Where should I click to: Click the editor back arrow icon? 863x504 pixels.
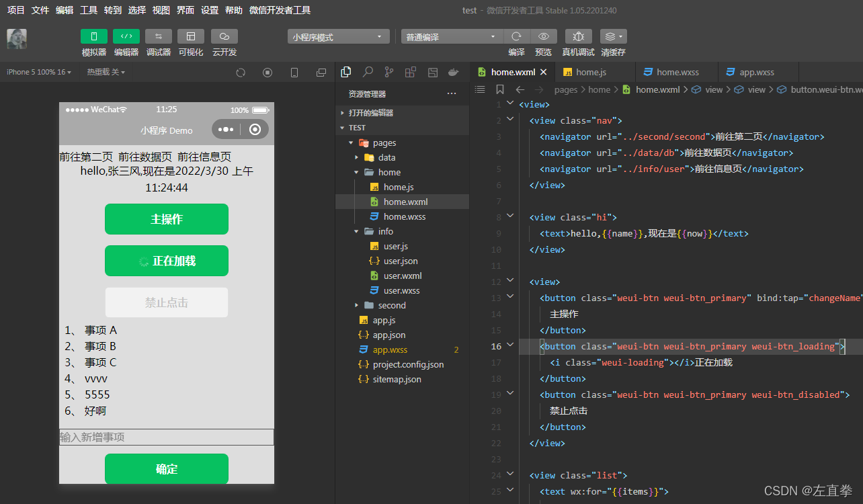(x=520, y=89)
